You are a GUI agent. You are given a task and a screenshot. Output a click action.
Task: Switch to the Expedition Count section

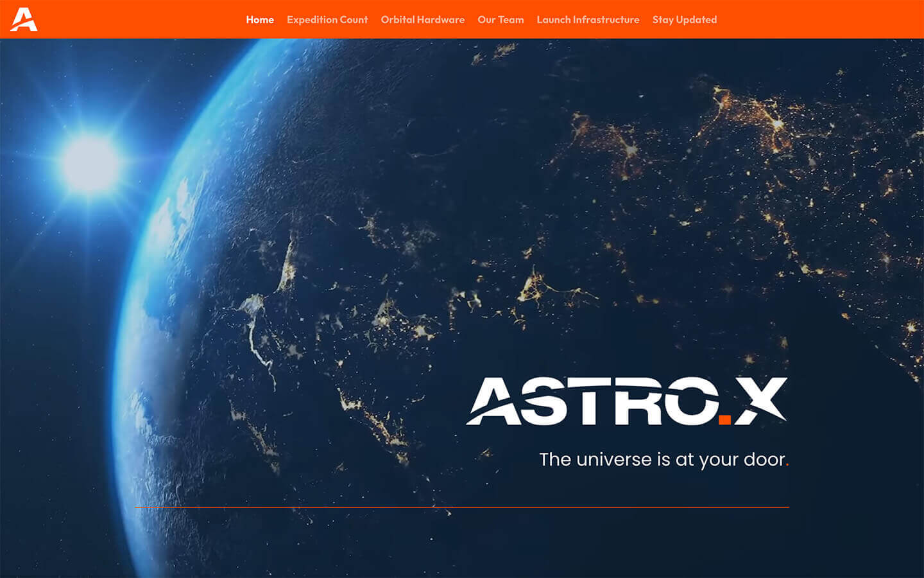pyautogui.click(x=327, y=19)
